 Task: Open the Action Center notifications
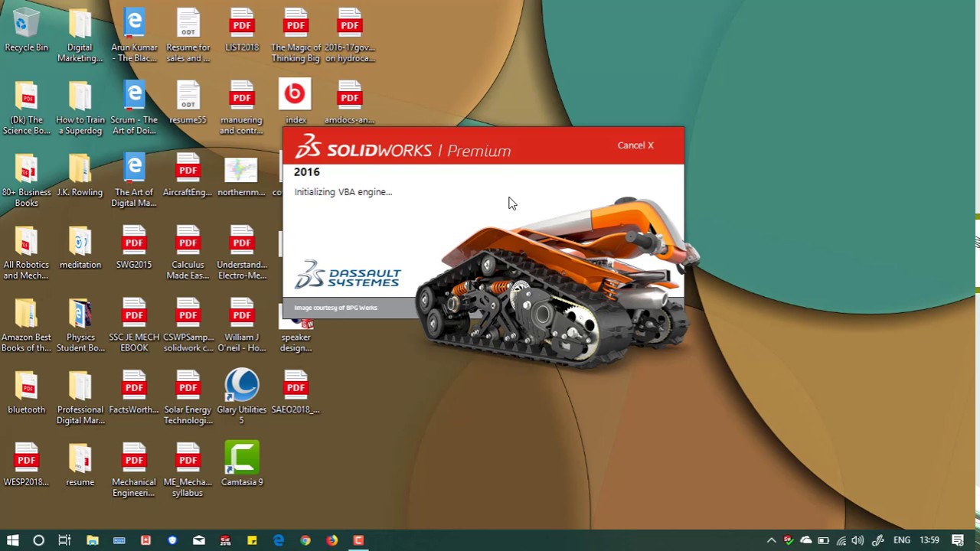(957, 540)
